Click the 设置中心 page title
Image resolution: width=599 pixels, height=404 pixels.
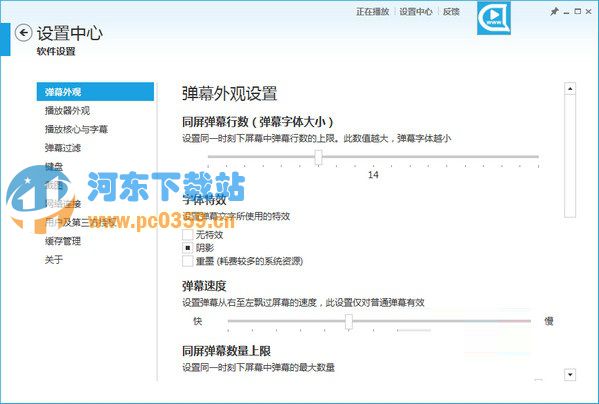70,33
